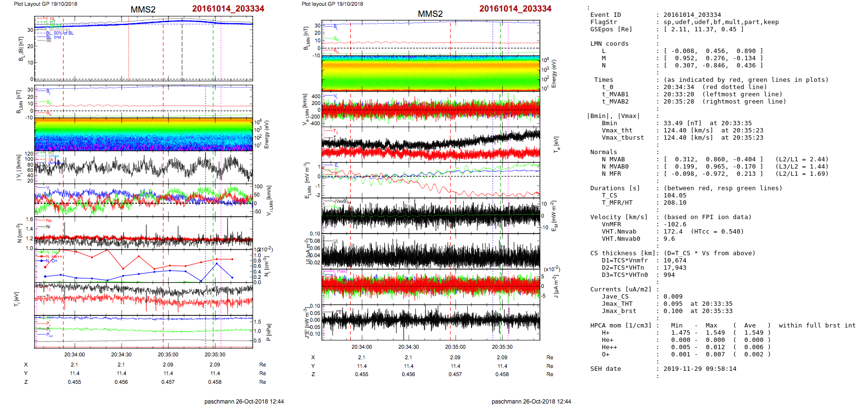Click the 'Plot layout GP' header above right plot

point(332,4)
